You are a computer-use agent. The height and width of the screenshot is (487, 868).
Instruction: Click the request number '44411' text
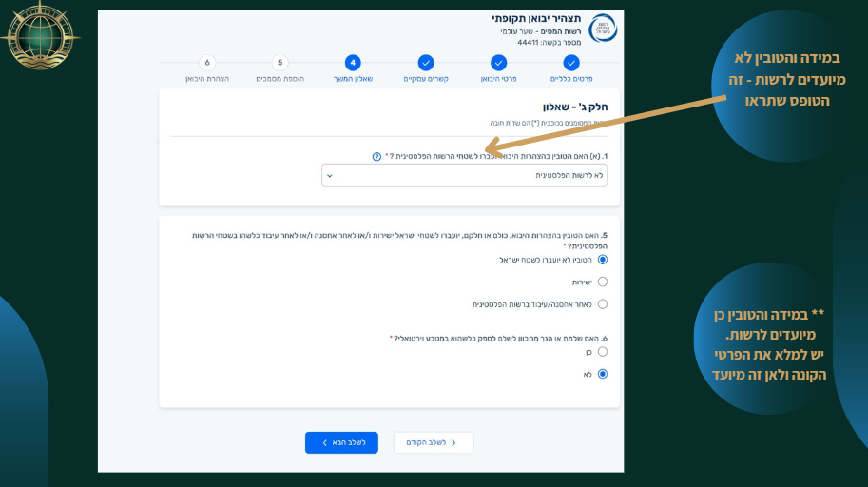click(x=528, y=43)
